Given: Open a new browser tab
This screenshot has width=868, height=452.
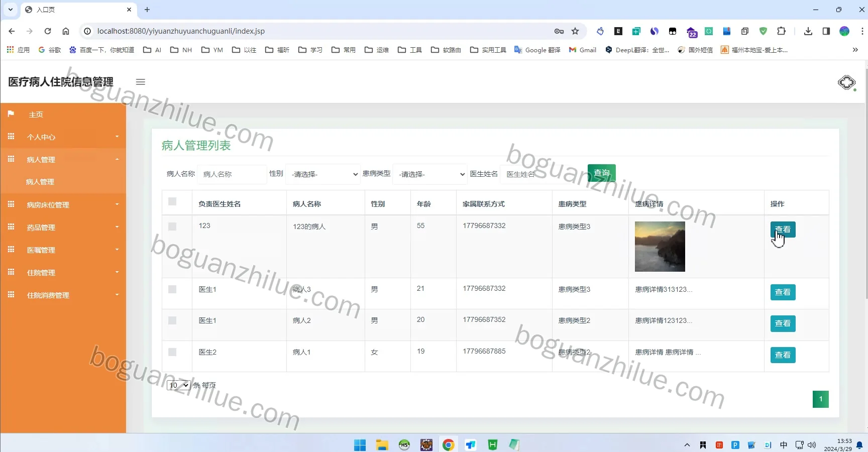Looking at the screenshot, I should (x=147, y=10).
